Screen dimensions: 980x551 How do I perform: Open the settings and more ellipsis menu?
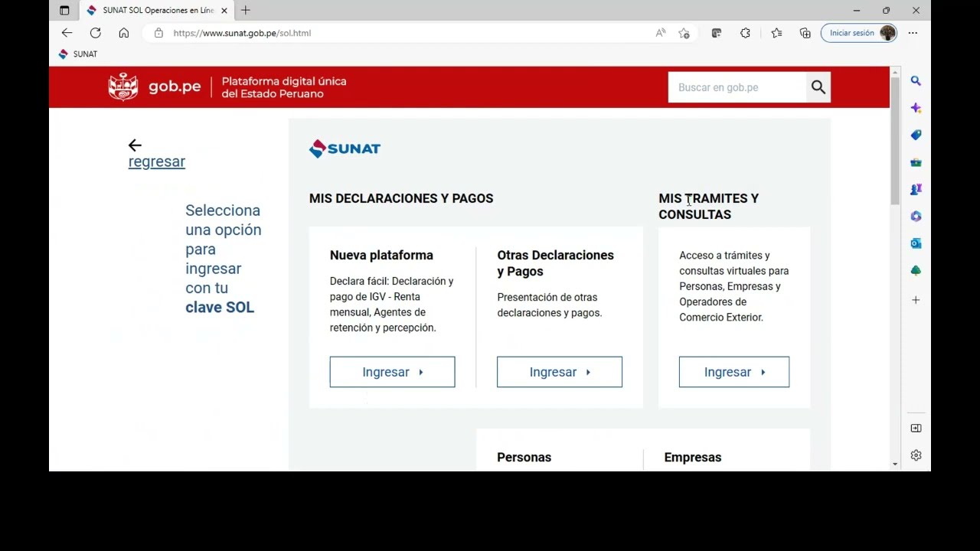click(913, 33)
